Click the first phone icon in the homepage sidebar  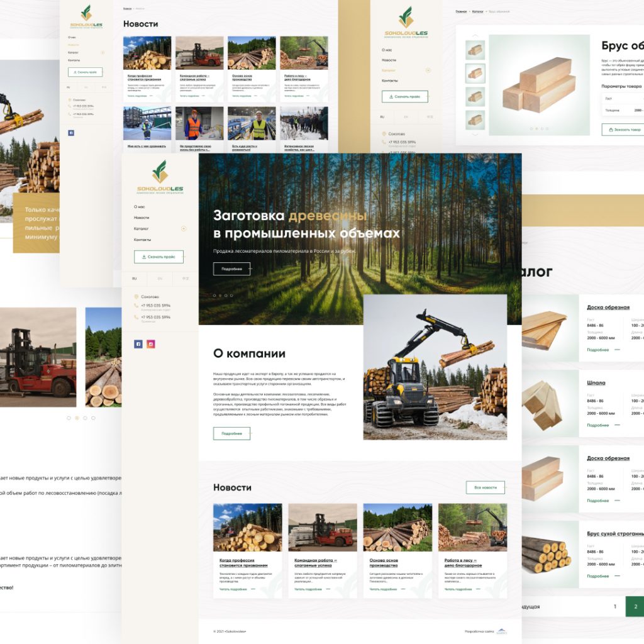pos(136,306)
